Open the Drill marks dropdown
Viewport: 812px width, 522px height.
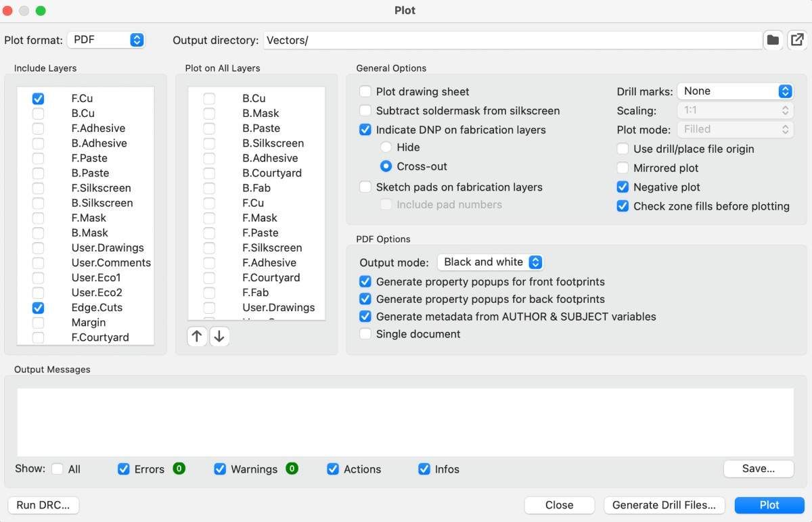pos(734,91)
